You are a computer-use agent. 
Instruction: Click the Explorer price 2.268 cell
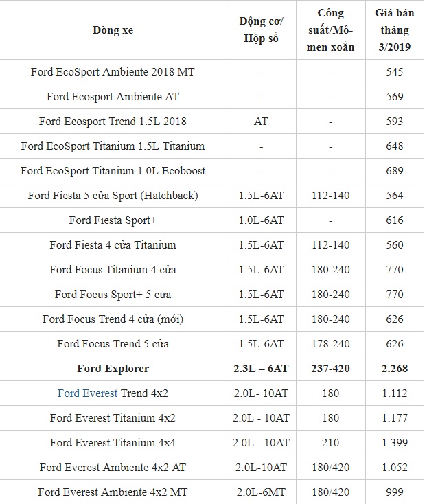(395, 369)
